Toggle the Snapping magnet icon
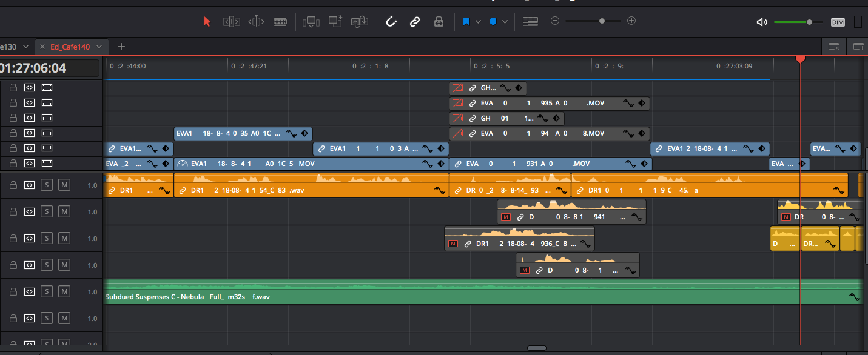The height and width of the screenshot is (355, 868). point(392,22)
